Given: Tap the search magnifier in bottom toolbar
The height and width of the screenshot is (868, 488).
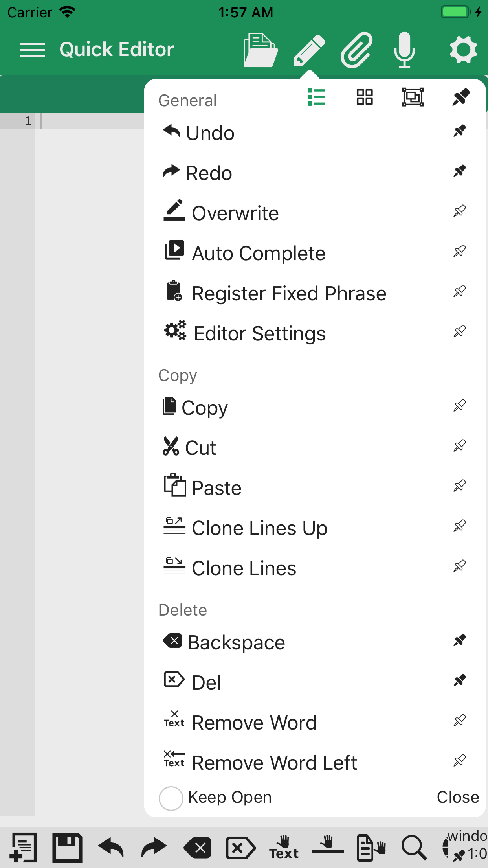Looking at the screenshot, I should [x=413, y=848].
